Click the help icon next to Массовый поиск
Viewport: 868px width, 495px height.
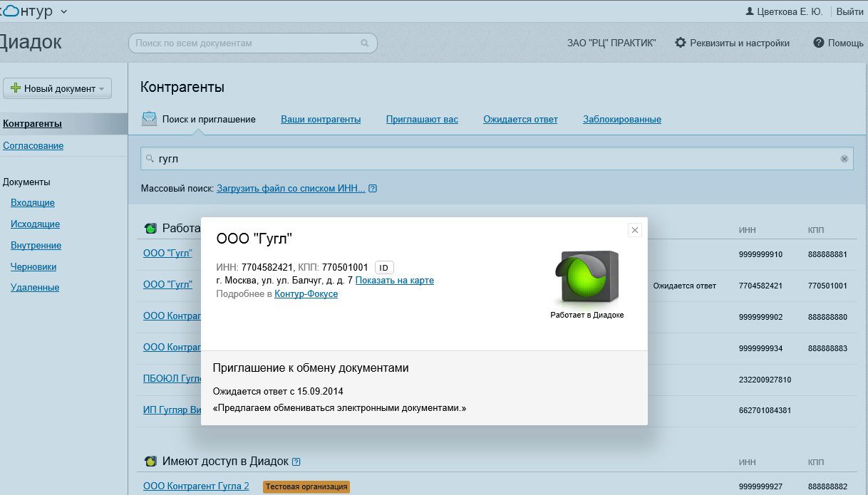coord(373,189)
